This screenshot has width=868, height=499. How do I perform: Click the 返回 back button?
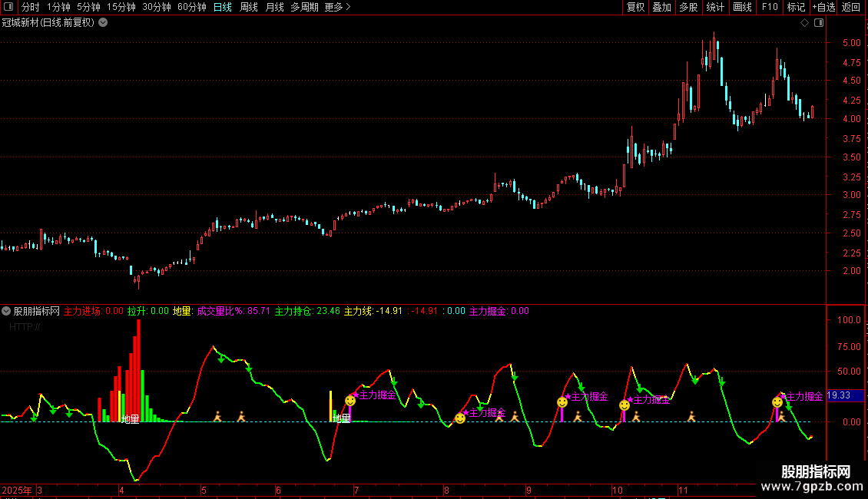(851, 7)
